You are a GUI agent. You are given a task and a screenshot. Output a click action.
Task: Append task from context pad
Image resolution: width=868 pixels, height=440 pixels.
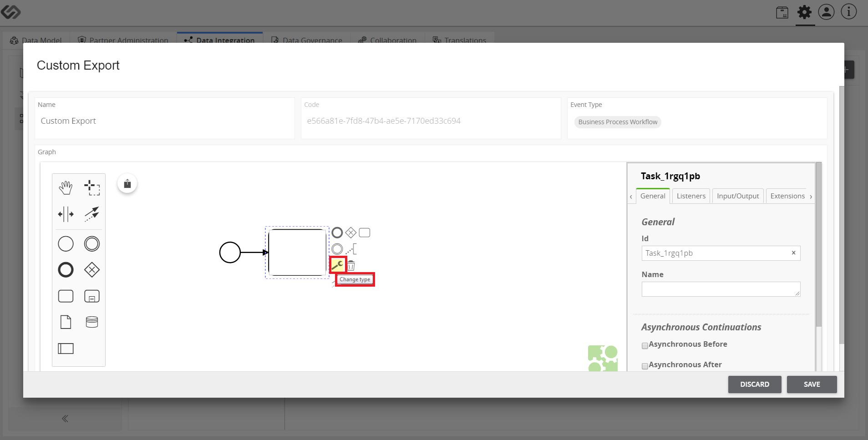click(x=365, y=233)
